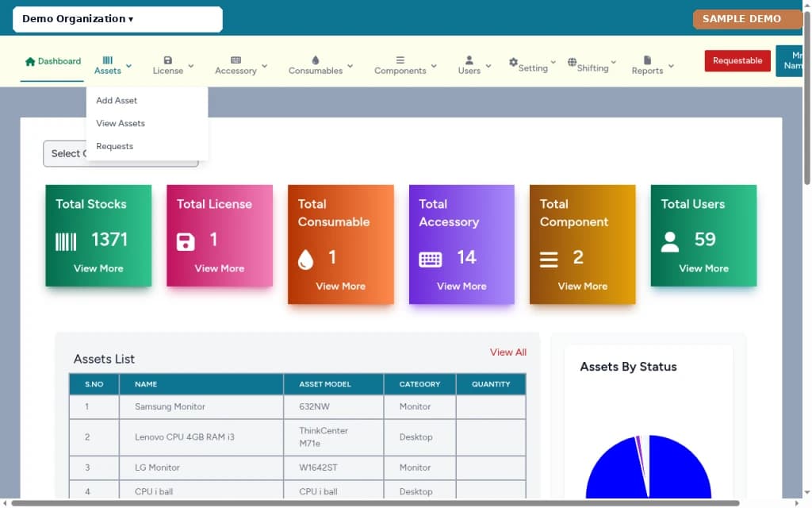Click keyboard icon on Total Accessory card
The width and height of the screenshot is (812, 508).
pyautogui.click(x=431, y=260)
